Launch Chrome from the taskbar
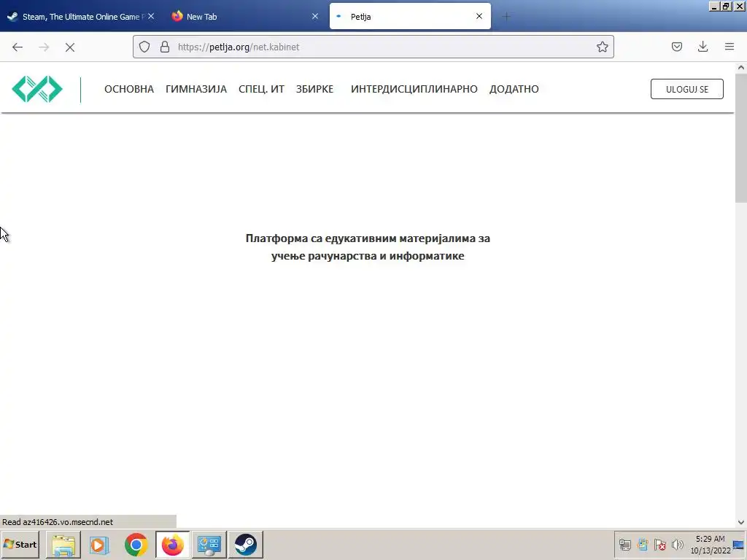Screen dimensions: 747x560 pos(136,545)
